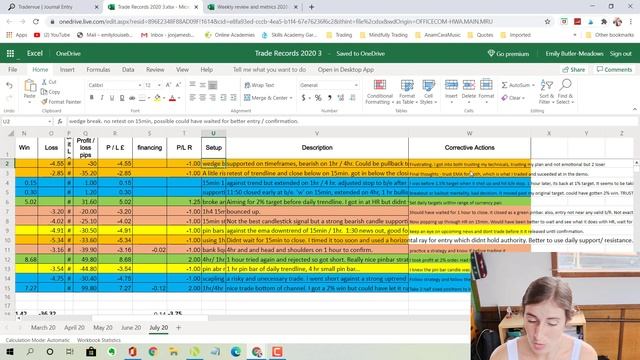The width and height of the screenshot is (640, 360).
Task: Cut the selected cell contents
Action: (x=49, y=82)
